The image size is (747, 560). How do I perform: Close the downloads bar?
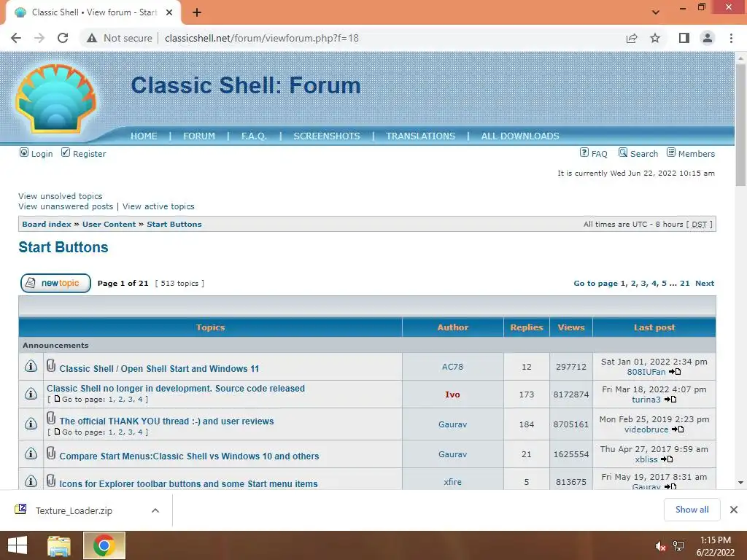734,510
